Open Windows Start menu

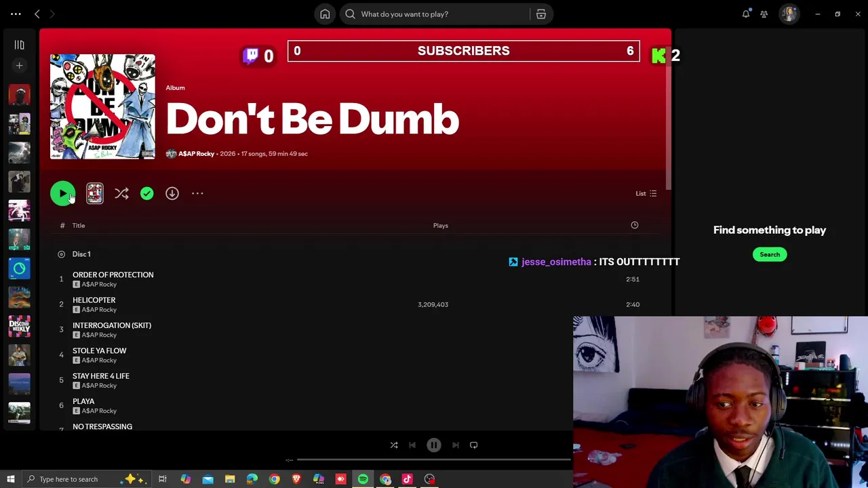click(10, 479)
